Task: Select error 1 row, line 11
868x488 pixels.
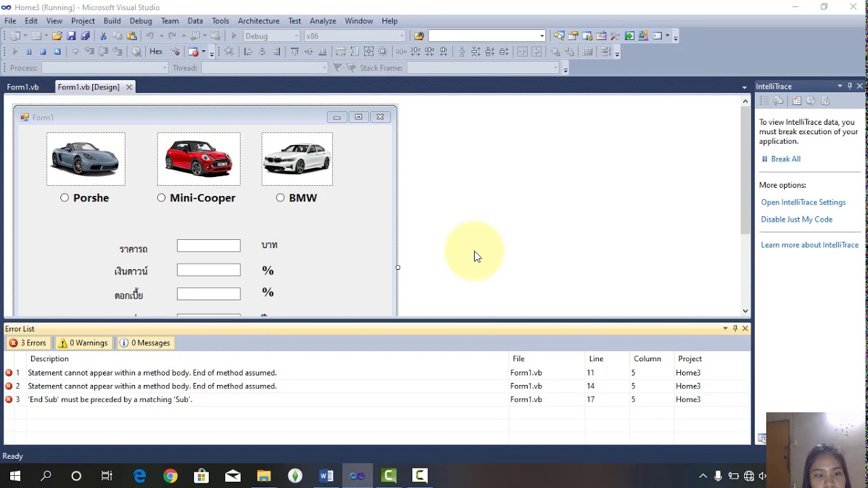Action: click(x=376, y=373)
